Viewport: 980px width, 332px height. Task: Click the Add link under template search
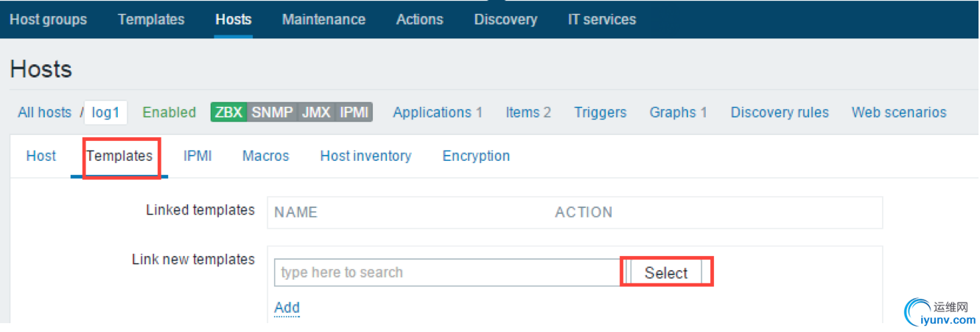click(287, 308)
